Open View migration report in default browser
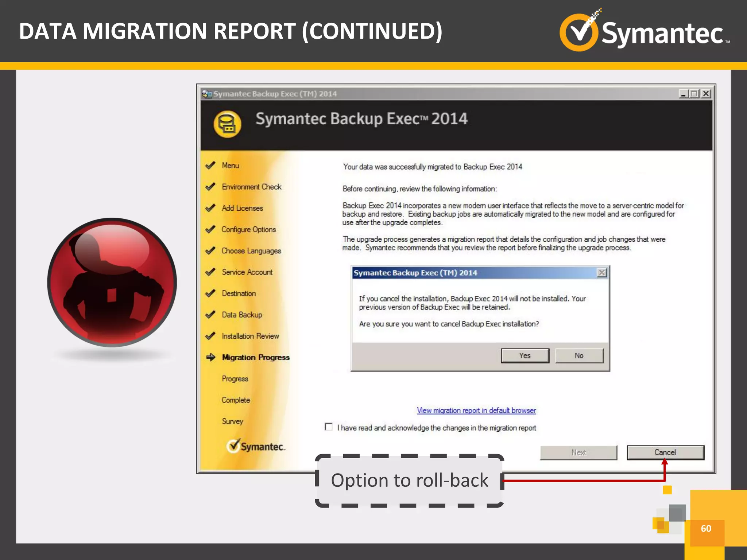Screen dimensions: 747x560 pyautogui.click(x=476, y=411)
